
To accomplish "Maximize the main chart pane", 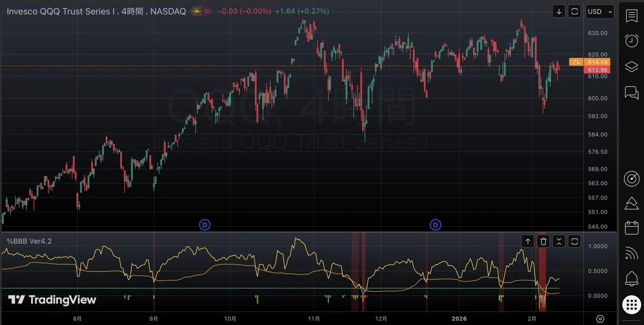I will 574,11.
